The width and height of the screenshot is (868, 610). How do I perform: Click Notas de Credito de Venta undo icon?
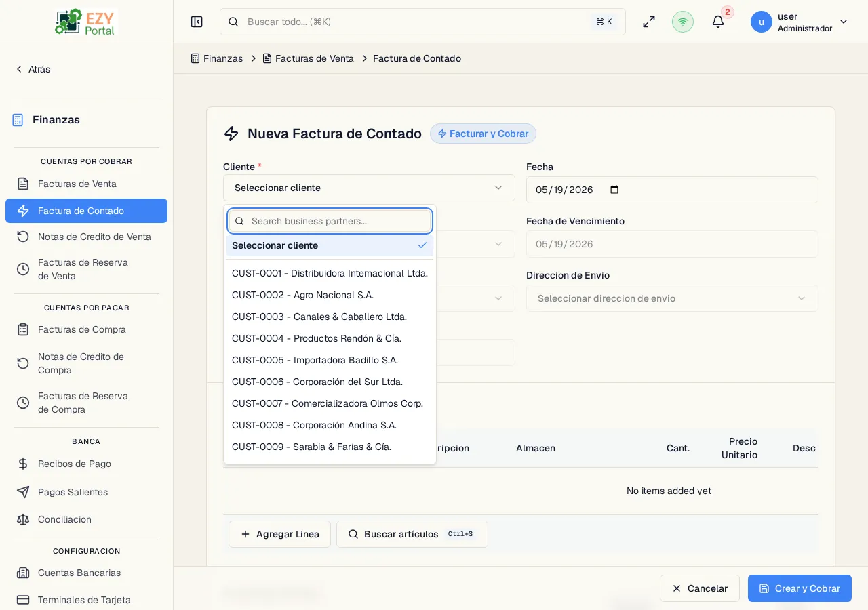click(x=23, y=237)
